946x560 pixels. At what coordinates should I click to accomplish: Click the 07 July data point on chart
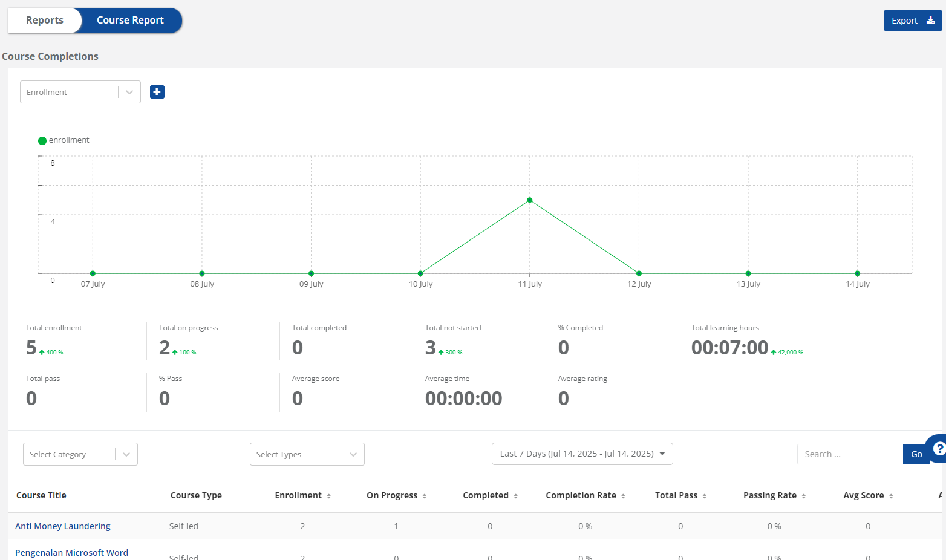point(93,273)
